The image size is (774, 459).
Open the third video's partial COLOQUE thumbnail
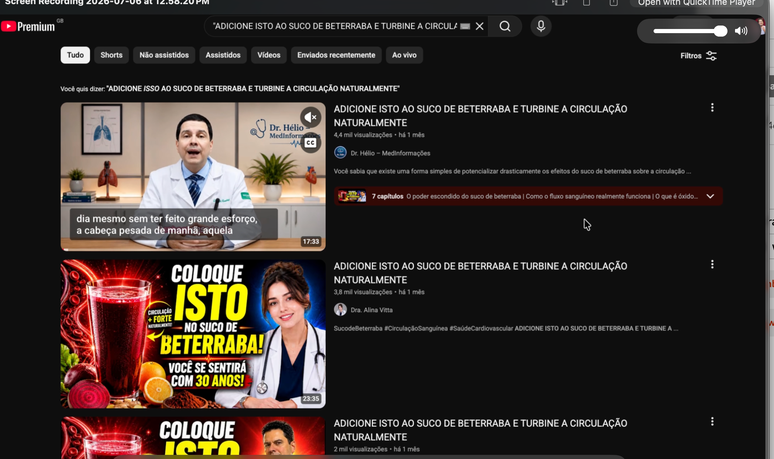point(193,436)
